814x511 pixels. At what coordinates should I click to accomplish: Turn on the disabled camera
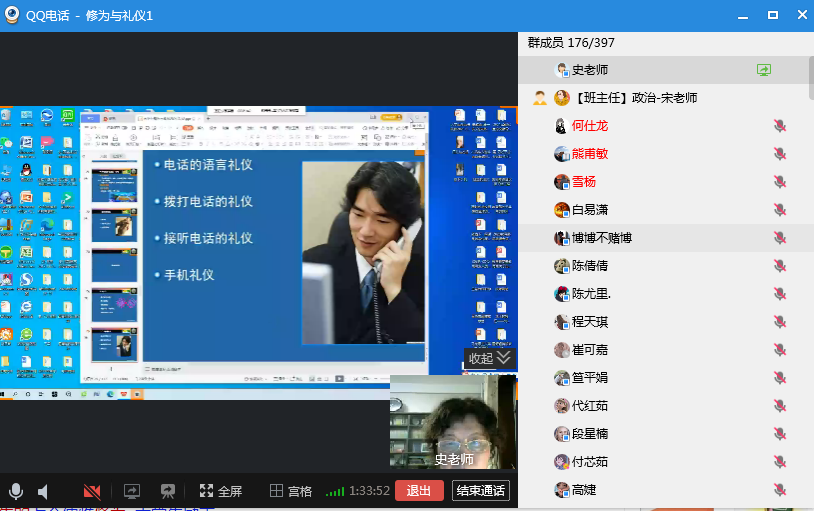click(92, 491)
